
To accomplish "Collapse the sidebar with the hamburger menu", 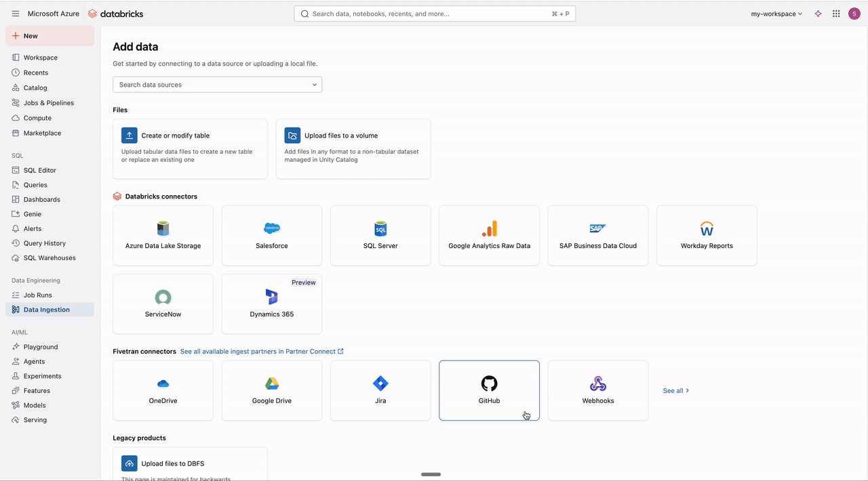I will pos(15,13).
